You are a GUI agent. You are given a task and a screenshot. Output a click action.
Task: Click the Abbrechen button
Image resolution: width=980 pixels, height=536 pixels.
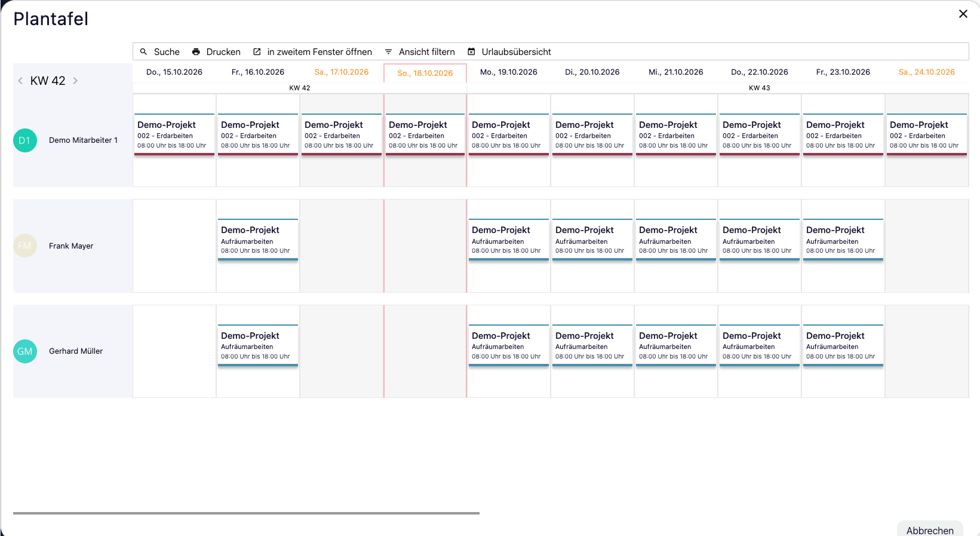tap(930, 529)
